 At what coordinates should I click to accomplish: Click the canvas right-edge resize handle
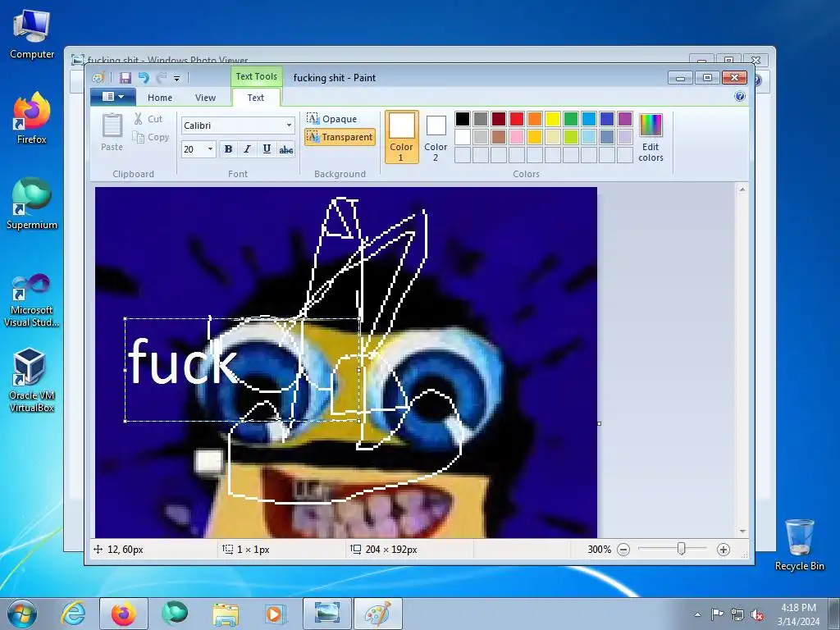pyautogui.click(x=599, y=423)
